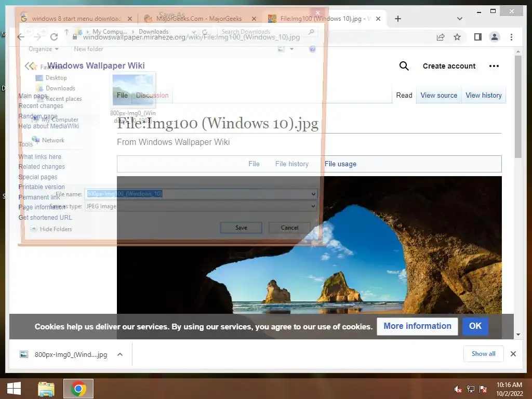Open Related changes in the sidebar

(42, 167)
